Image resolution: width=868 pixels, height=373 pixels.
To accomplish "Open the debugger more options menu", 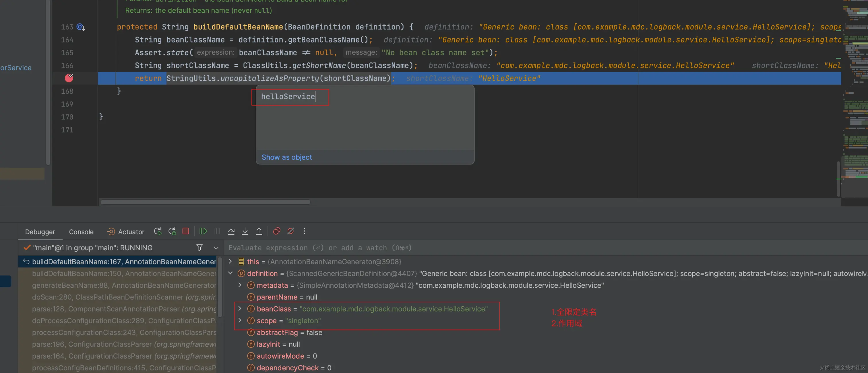I will (304, 231).
